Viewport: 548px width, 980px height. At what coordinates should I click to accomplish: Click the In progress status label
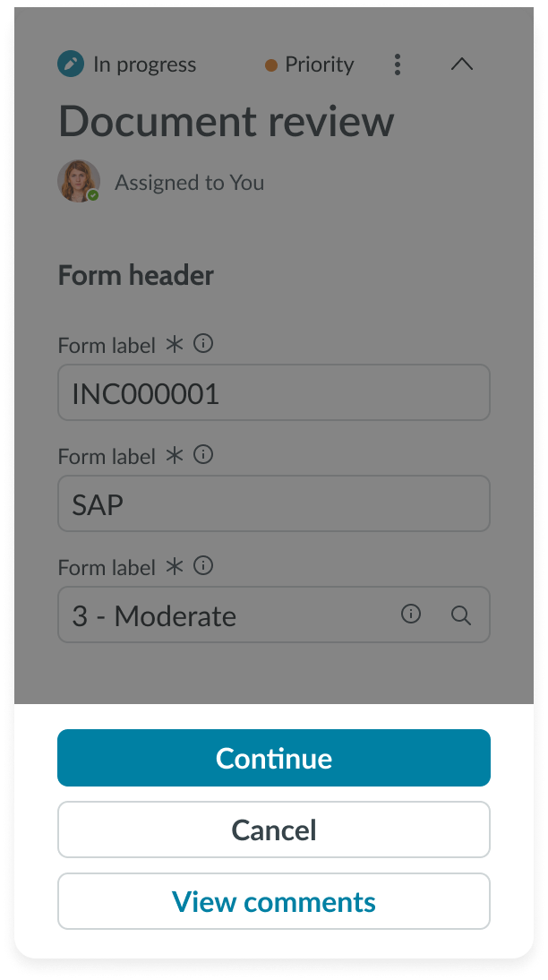144,65
